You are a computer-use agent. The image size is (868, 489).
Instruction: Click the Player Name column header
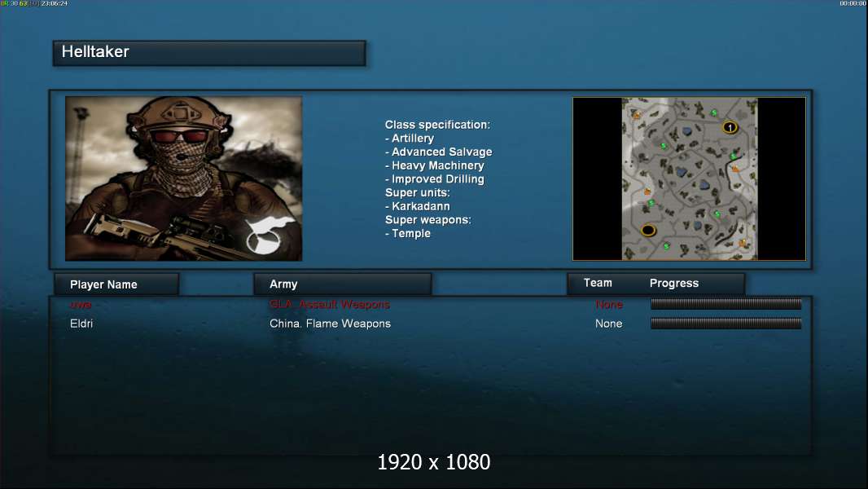pyautogui.click(x=116, y=284)
